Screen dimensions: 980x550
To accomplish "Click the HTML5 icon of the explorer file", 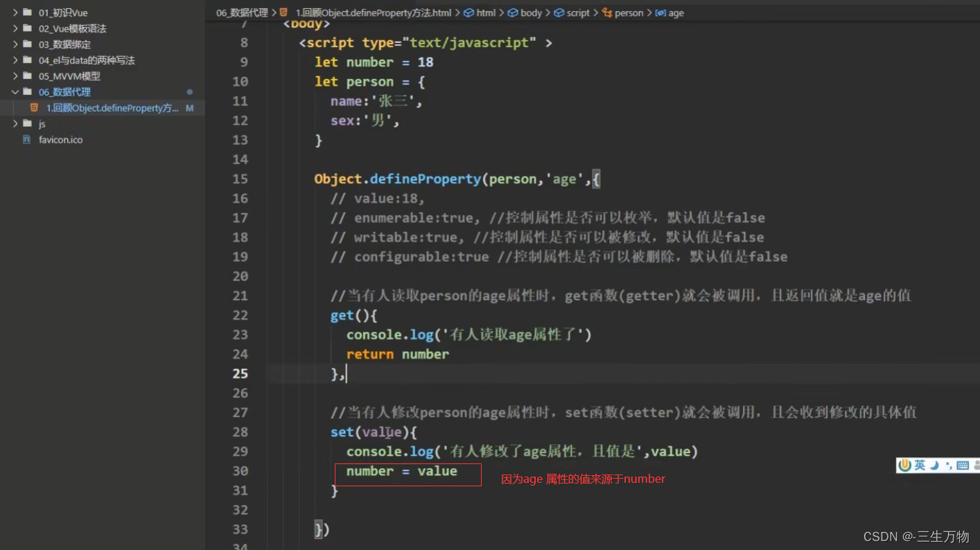I will [x=34, y=108].
